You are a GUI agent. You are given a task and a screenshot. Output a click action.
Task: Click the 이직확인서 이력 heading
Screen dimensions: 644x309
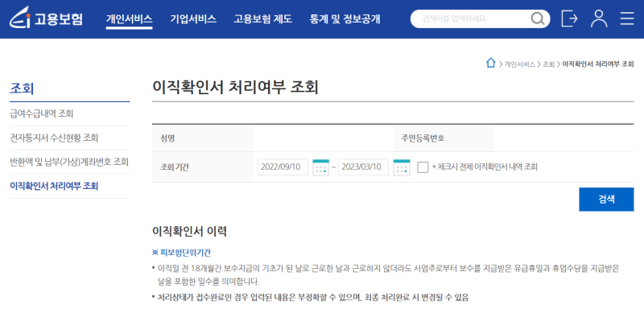pyautogui.click(x=189, y=232)
